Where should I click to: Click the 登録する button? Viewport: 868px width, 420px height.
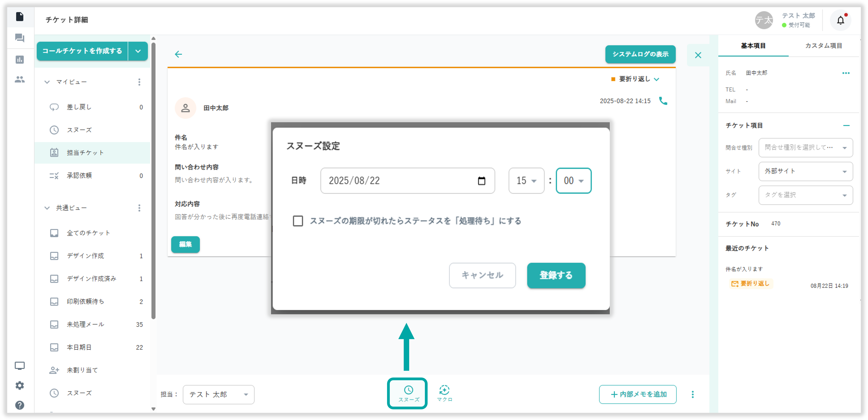556,275
